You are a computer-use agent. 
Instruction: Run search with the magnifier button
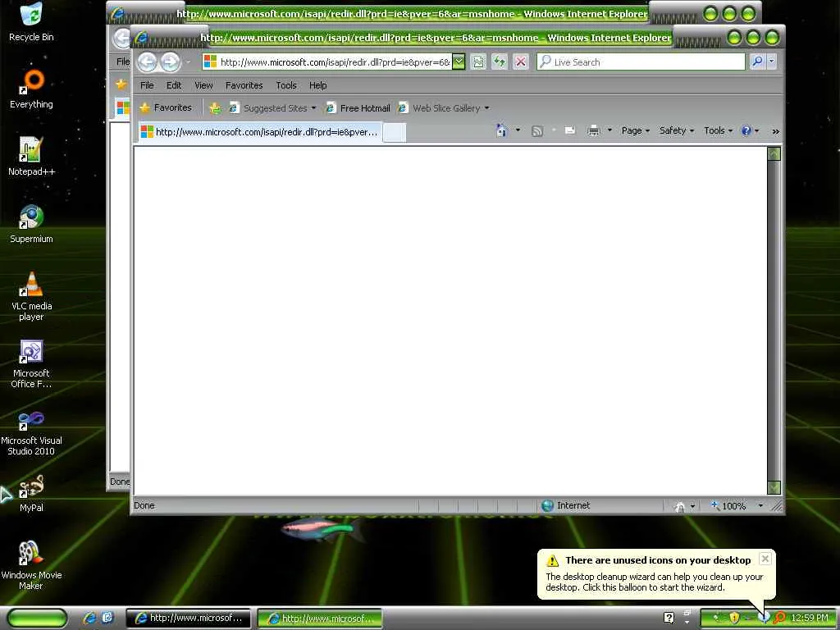coord(757,62)
